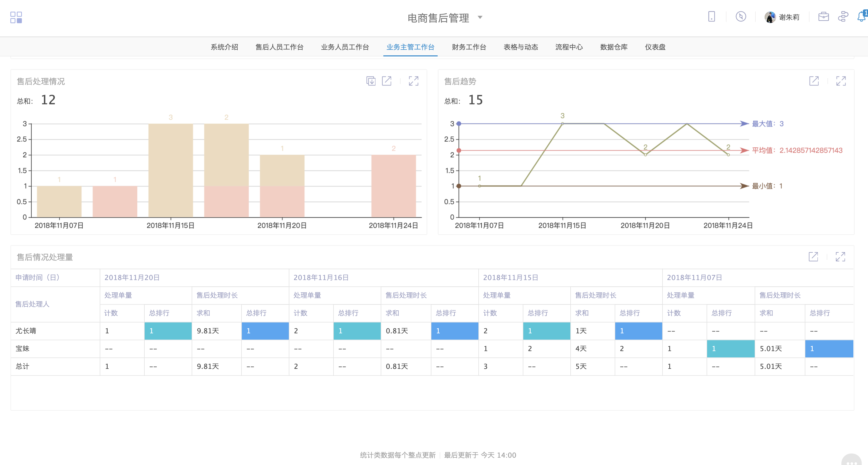Click the 最小值: 1 reference line label
Viewport: 868px width, 465px height.
767,186
